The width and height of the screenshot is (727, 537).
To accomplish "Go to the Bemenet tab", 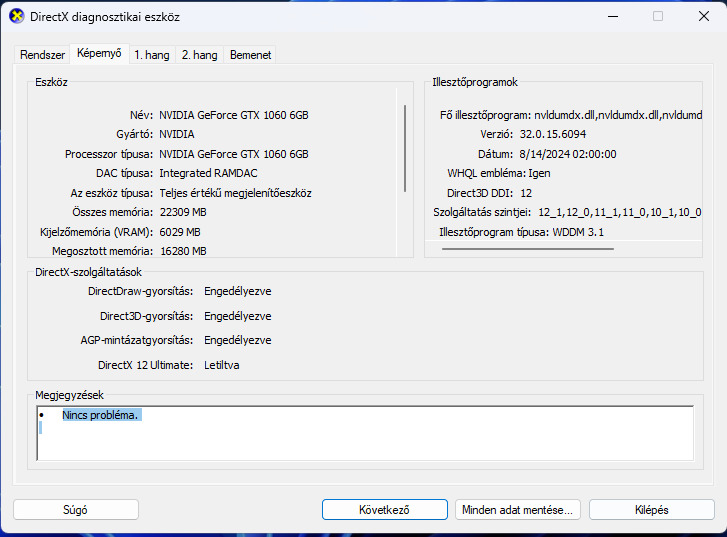I will [x=250, y=55].
